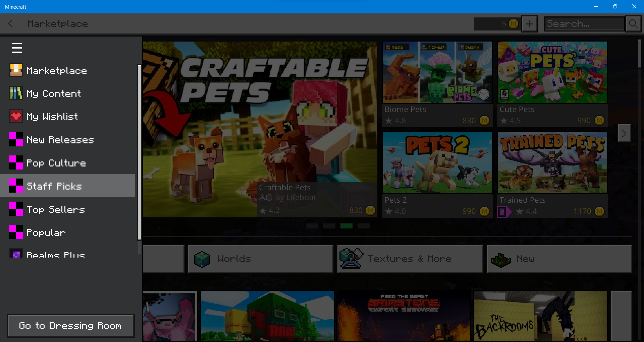Open the Marketplace sidebar item
The height and width of the screenshot is (342, 644).
(x=67, y=70)
